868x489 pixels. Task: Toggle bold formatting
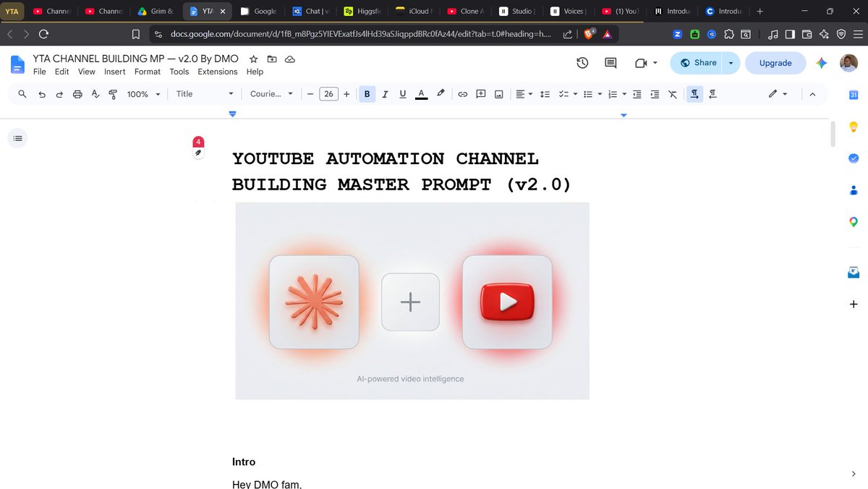[367, 94]
